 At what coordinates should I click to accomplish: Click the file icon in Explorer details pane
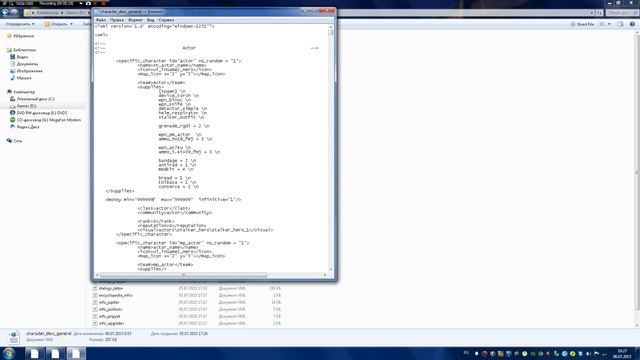13,337
